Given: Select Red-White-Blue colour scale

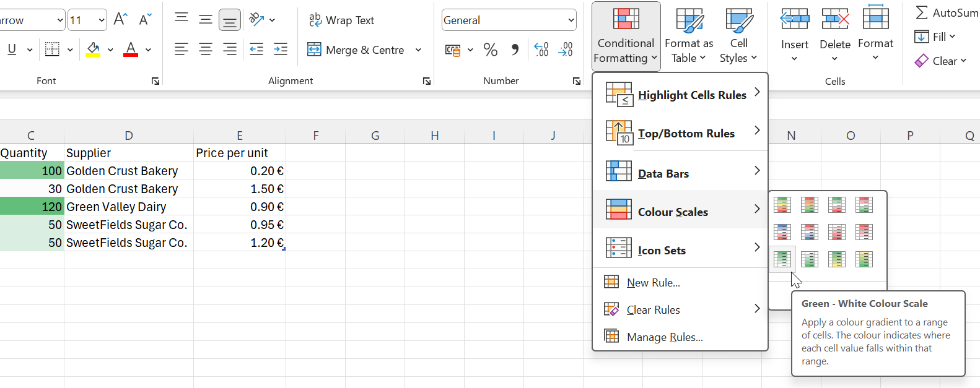Looking at the screenshot, I should click(810, 231).
